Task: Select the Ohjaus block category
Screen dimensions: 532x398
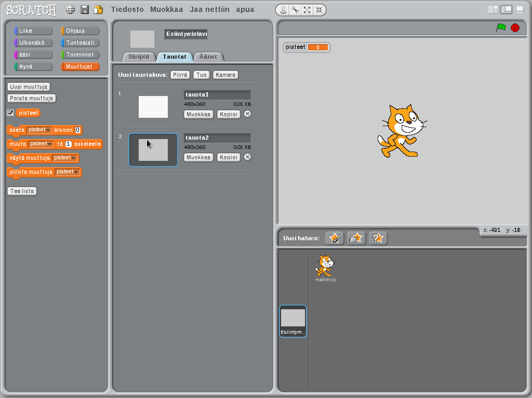Action: 80,31
